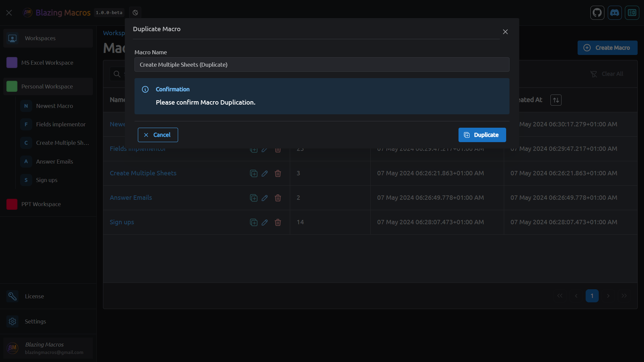Open License page
The height and width of the screenshot is (362, 644).
point(48,296)
